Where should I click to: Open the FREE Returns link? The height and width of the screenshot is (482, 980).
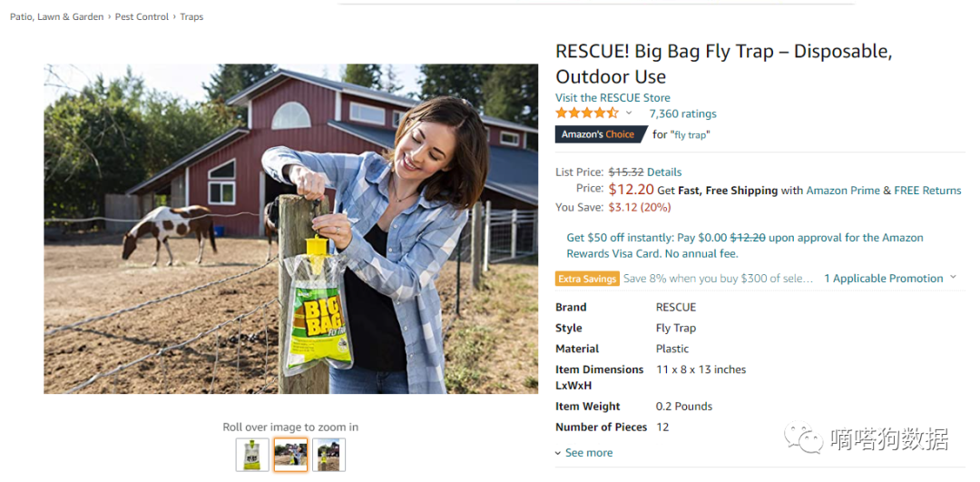pos(927,191)
